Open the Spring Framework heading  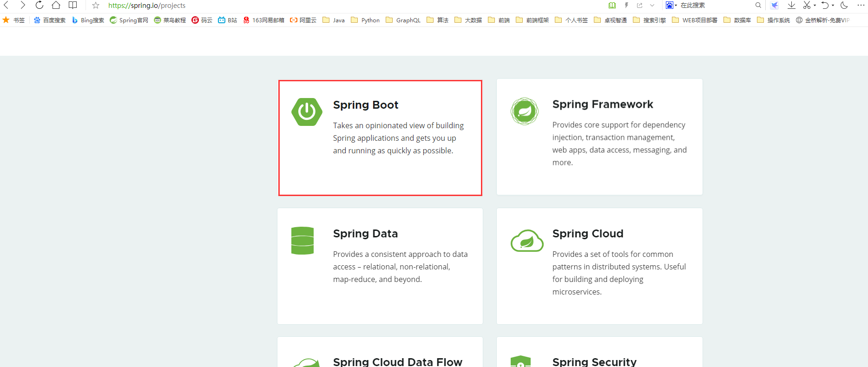pos(603,104)
